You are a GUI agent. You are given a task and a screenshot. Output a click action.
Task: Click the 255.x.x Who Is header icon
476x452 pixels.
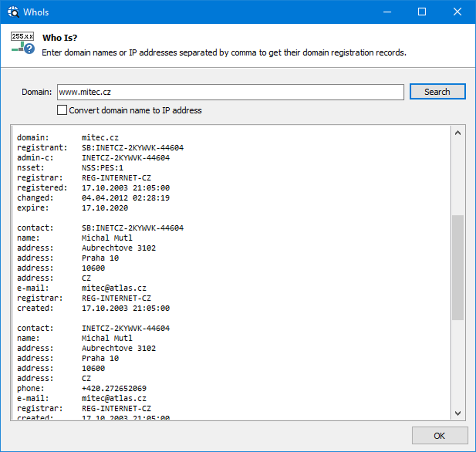23,43
